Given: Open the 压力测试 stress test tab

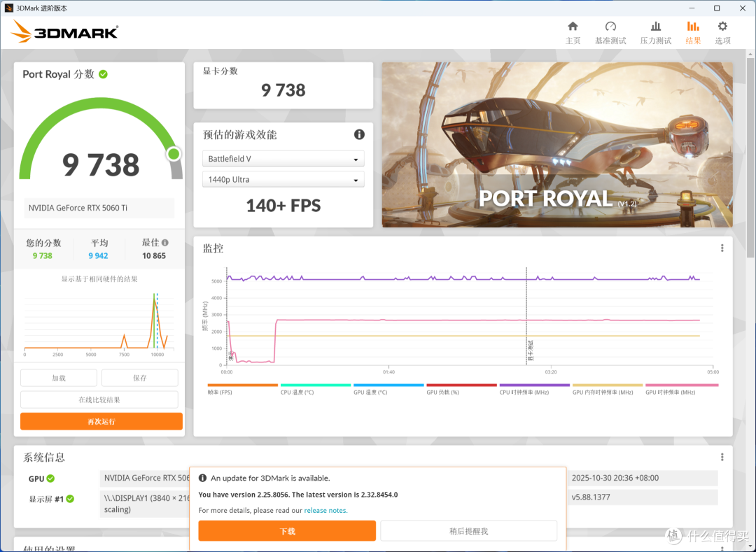Looking at the screenshot, I should tap(656, 33).
